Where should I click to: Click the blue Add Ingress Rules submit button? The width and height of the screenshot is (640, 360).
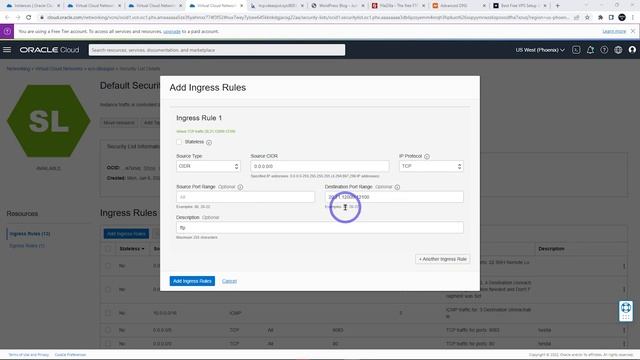coord(192,281)
